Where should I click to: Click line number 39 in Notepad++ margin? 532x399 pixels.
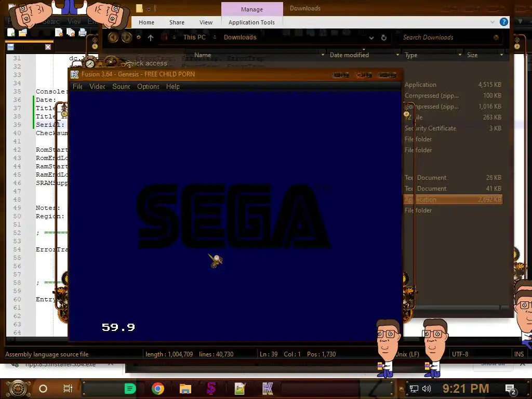click(17, 125)
